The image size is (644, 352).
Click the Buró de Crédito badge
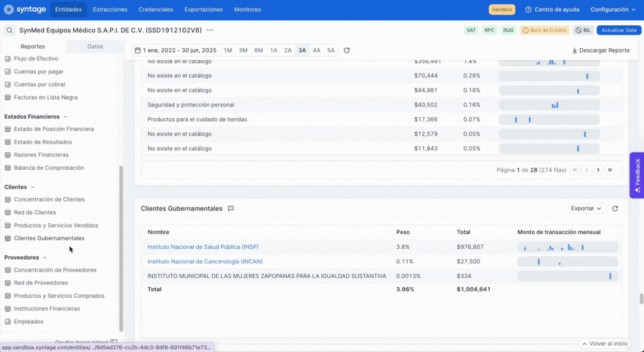point(545,30)
